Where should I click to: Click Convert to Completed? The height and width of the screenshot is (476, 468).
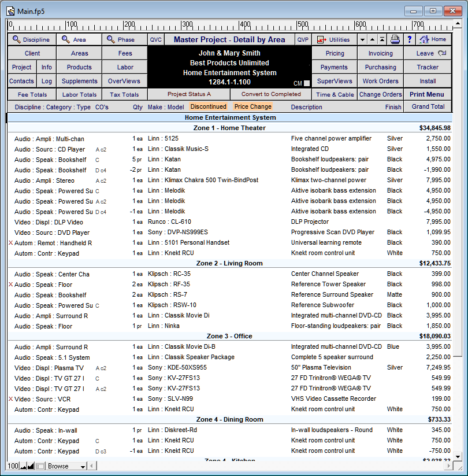(271, 94)
